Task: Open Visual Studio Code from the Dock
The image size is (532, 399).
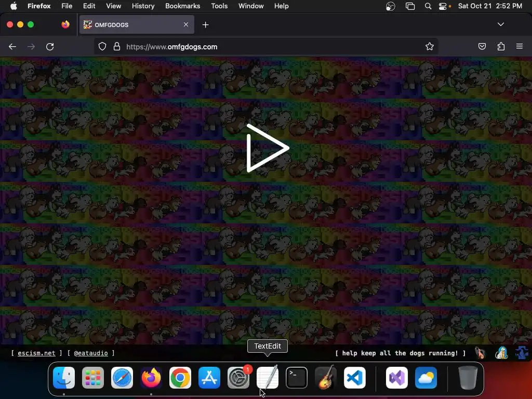Action: point(355,378)
